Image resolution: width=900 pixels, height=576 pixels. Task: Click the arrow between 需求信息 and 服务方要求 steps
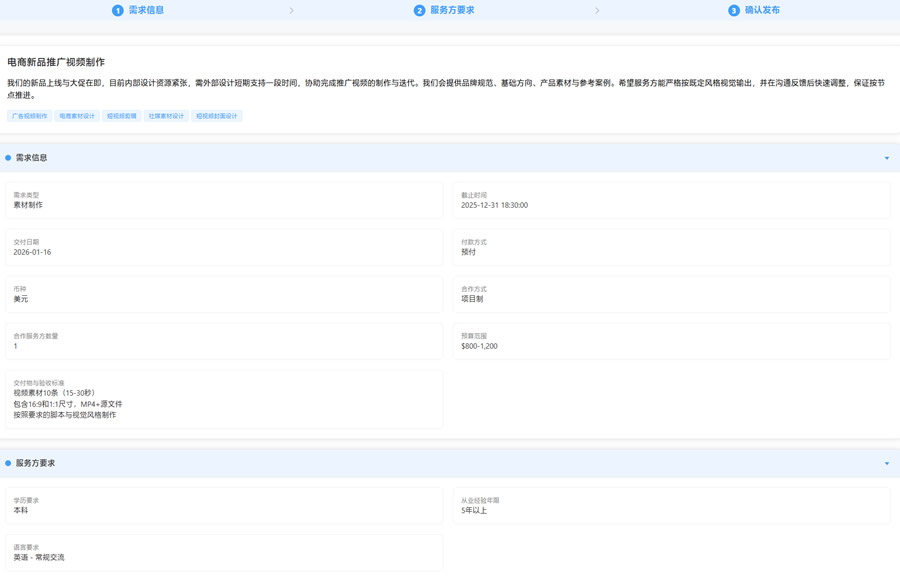[291, 10]
